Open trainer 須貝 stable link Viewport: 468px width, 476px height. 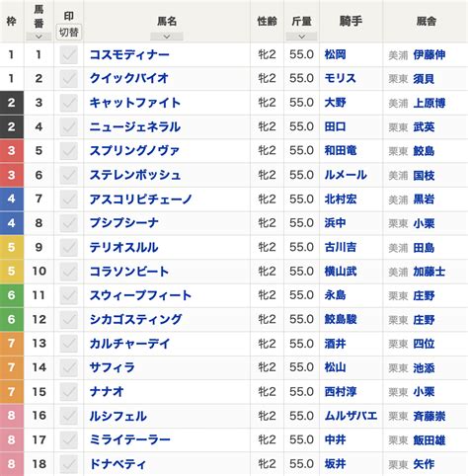click(424, 79)
